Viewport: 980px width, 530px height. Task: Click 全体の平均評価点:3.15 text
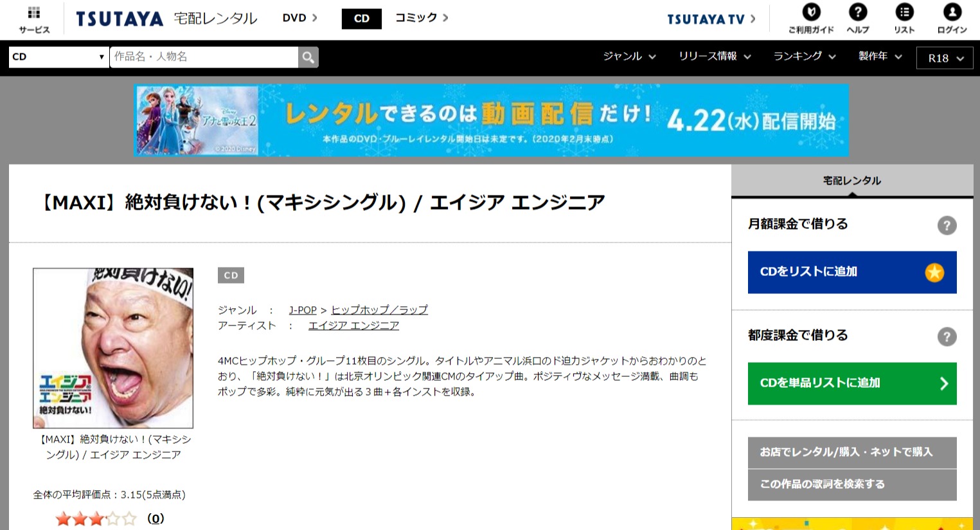[109, 495]
